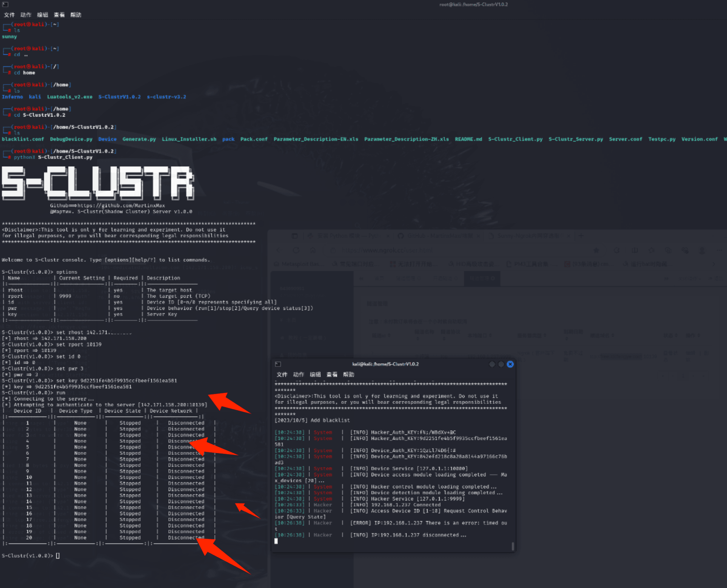This screenshot has width=727, height=588.
Task: Click Server.conf in ls output
Action: (625, 139)
